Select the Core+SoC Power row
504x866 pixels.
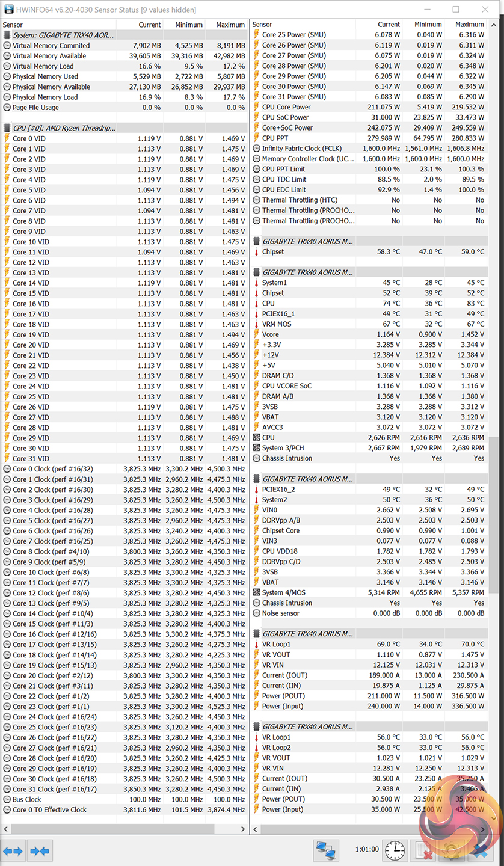pyautogui.click(x=369, y=127)
